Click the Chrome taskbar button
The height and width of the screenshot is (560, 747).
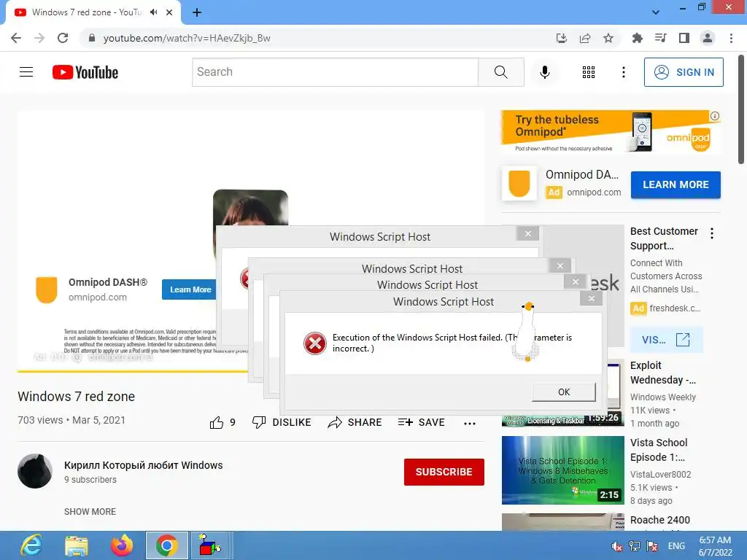167,545
